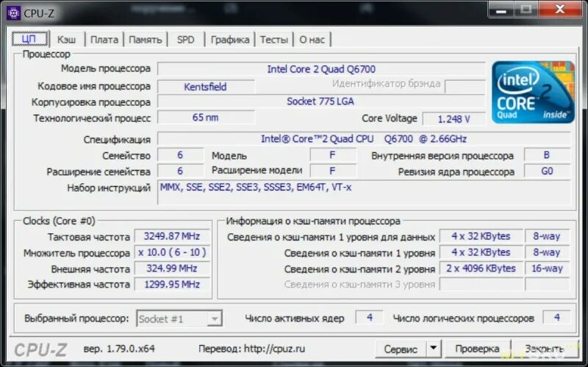Viewport: 588px width, 367px height.
Task: Click the 324.99 MHz bus speed value
Action: coord(172,268)
